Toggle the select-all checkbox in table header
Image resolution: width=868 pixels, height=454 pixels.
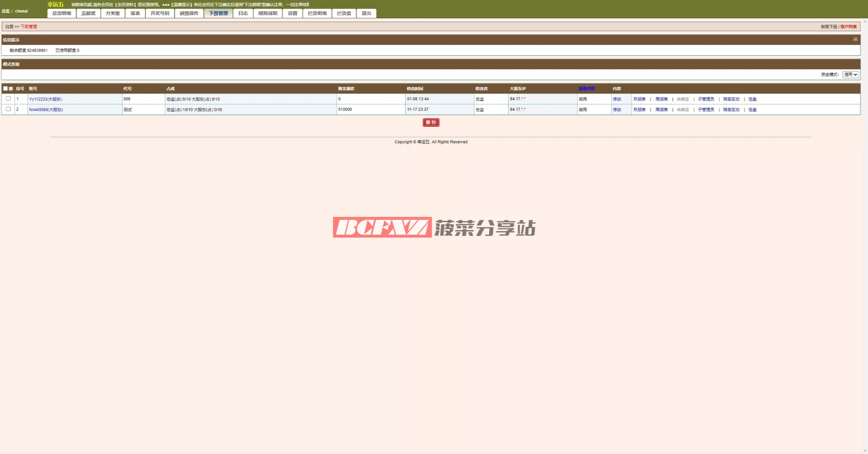point(5,88)
